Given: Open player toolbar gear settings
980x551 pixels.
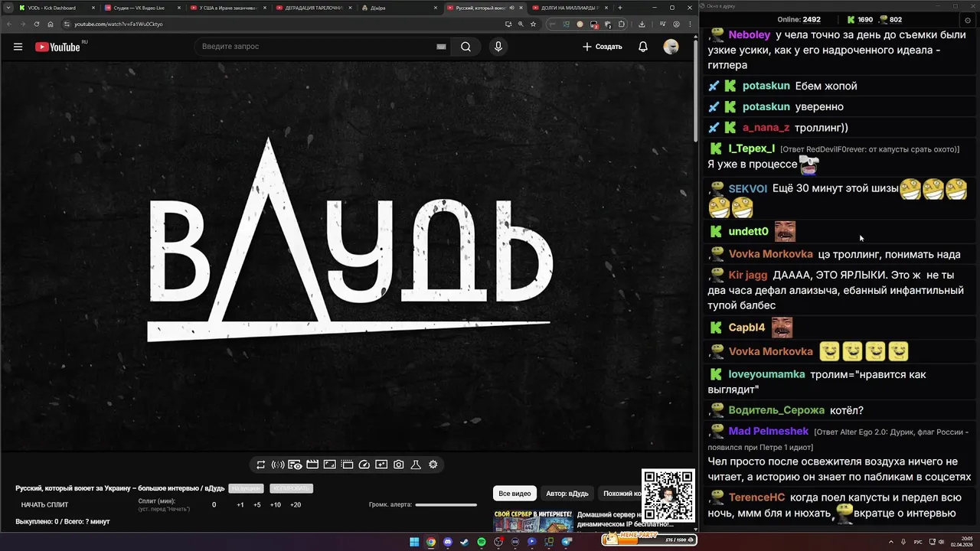Looking at the screenshot, I should click(433, 465).
